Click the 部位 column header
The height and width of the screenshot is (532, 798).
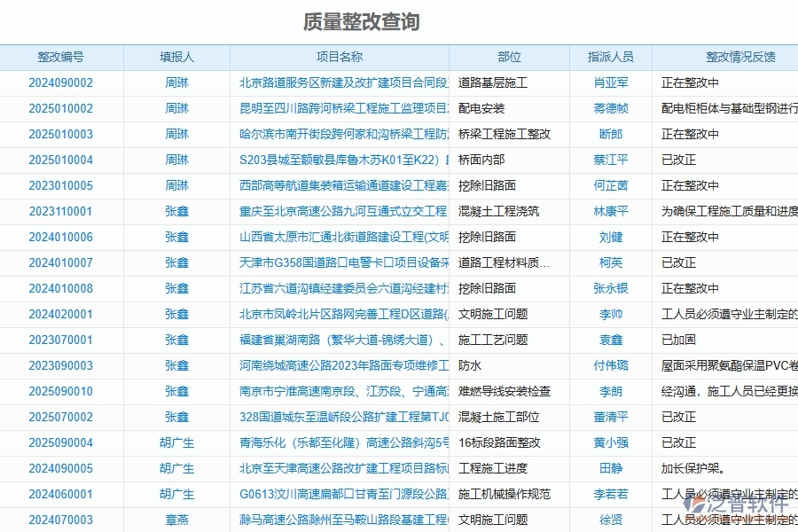pyautogui.click(x=508, y=57)
